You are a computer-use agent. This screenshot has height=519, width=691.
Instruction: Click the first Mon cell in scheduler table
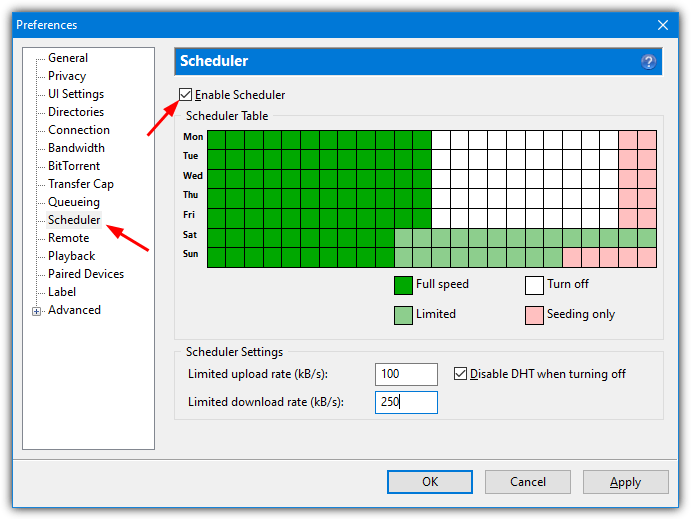(216, 140)
